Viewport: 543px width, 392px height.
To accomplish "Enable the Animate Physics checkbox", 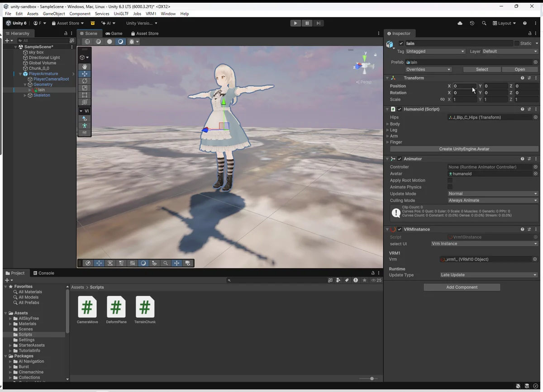I will [450, 187].
